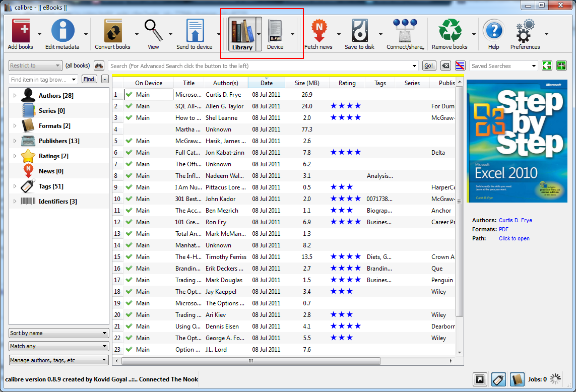Open the PDF format link

(x=503, y=229)
